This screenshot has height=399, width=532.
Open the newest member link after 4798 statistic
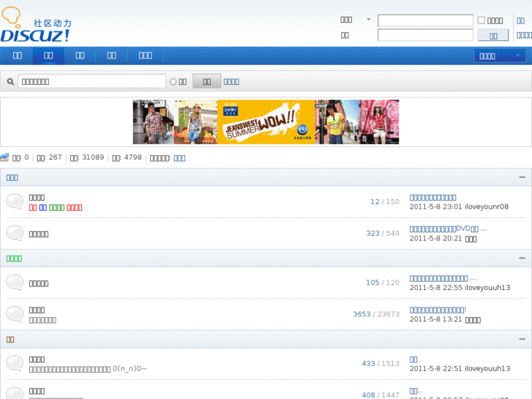[x=179, y=158]
